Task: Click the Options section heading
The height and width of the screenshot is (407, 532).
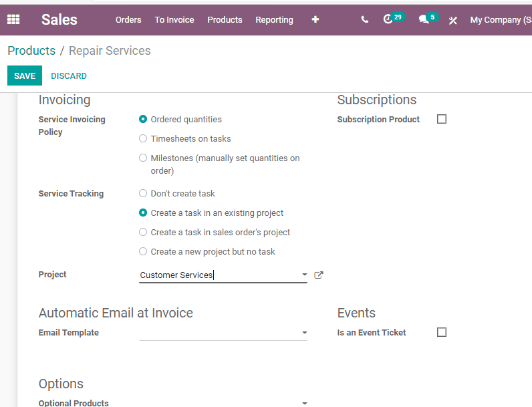Action: coord(61,384)
